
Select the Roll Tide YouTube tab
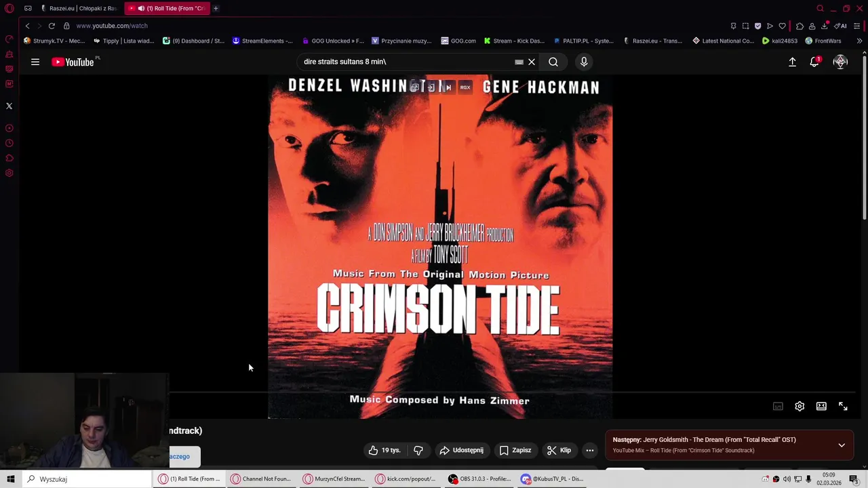[x=167, y=8]
